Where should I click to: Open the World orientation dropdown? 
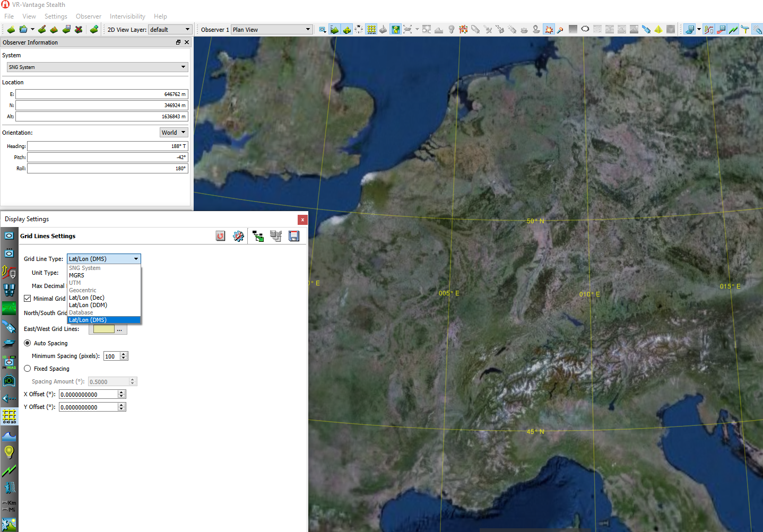click(x=174, y=133)
